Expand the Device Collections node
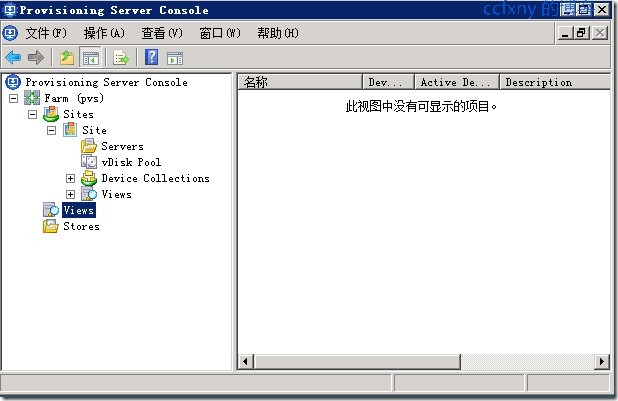618x401 pixels. coord(71,179)
